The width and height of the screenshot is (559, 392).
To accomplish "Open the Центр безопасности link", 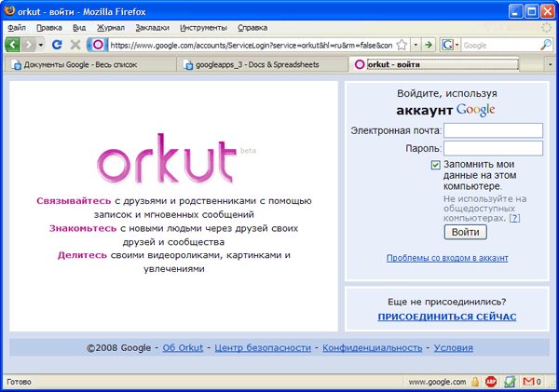I will coord(263,348).
